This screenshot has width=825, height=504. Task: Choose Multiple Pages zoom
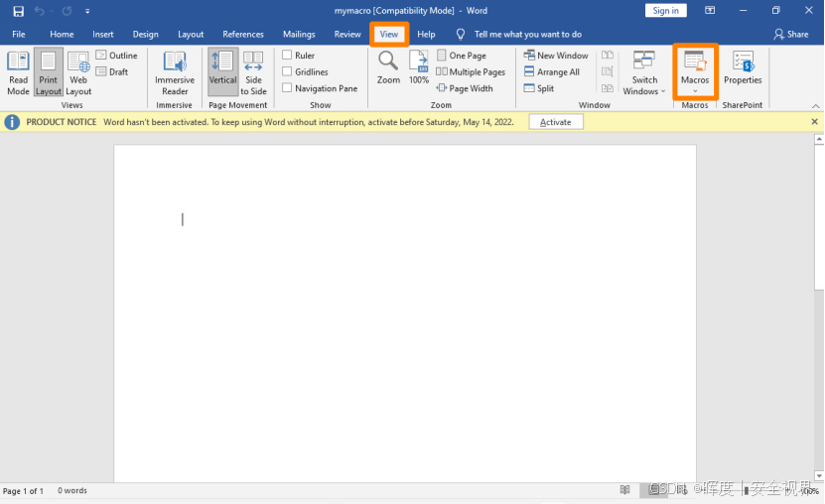471,72
